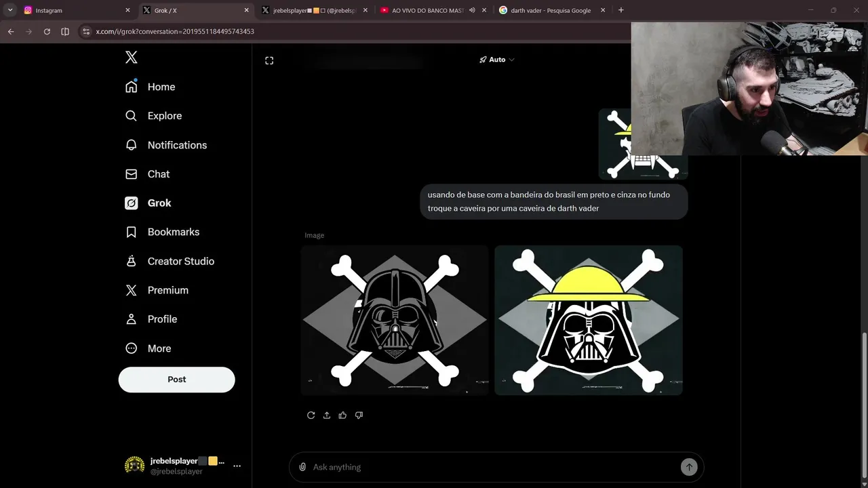Reload the current page
The height and width of the screenshot is (488, 868).
tap(47, 31)
